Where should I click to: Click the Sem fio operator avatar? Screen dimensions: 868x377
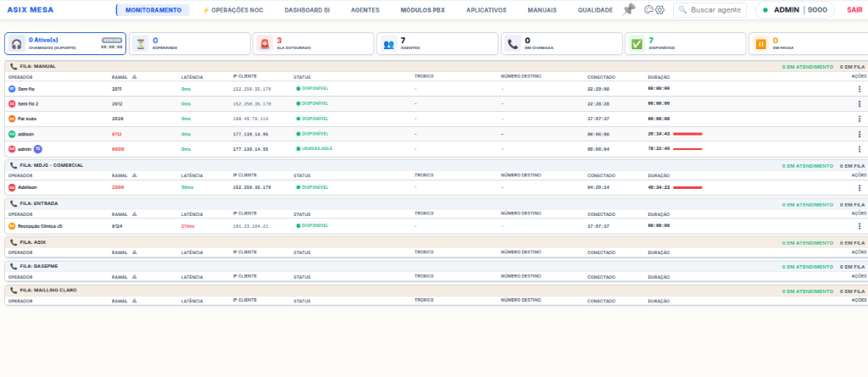[12, 89]
